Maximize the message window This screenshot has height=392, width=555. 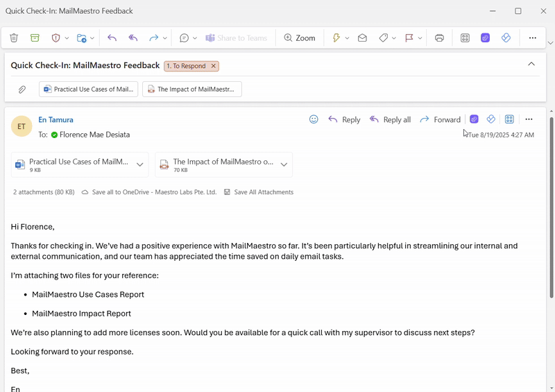pos(518,11)
